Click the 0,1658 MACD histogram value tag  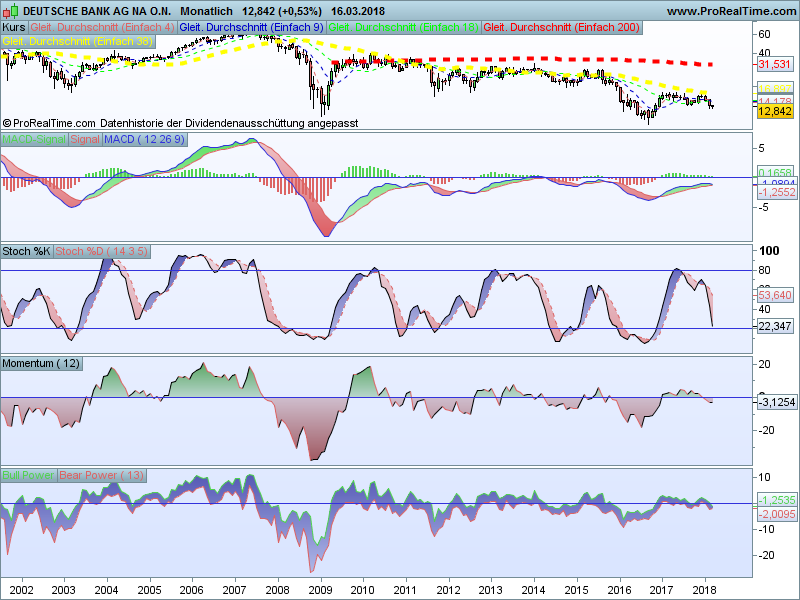coord(774,172)
